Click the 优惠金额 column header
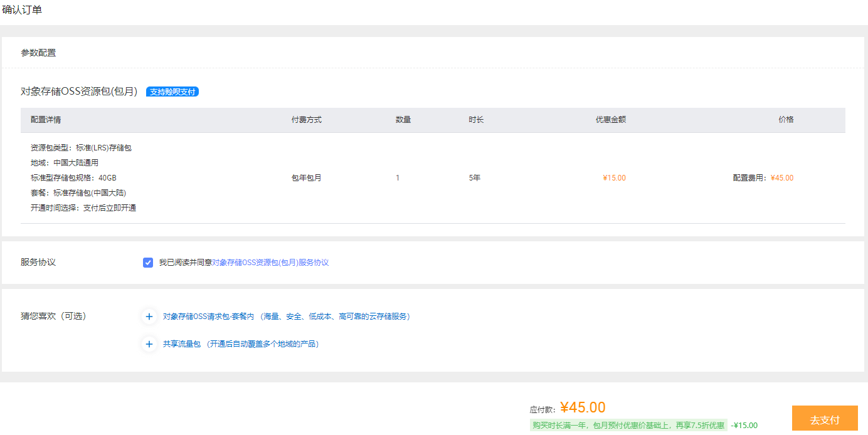 point(610,120)
